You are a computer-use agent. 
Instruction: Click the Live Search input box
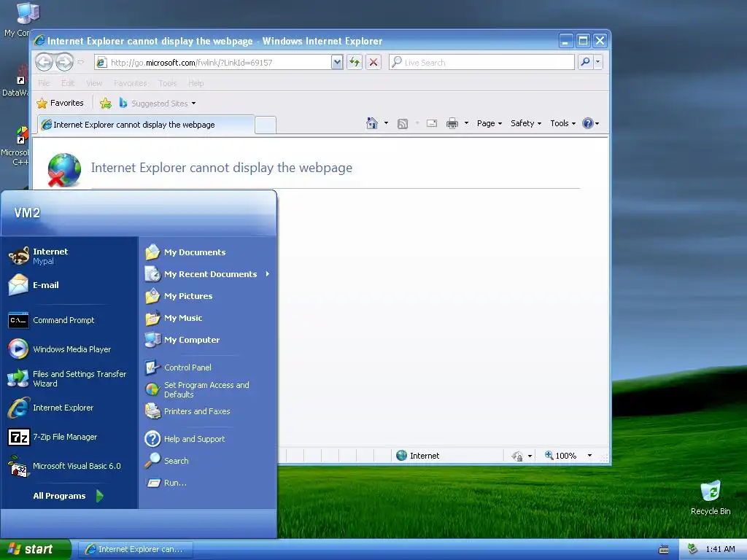[x=481, y=63]
